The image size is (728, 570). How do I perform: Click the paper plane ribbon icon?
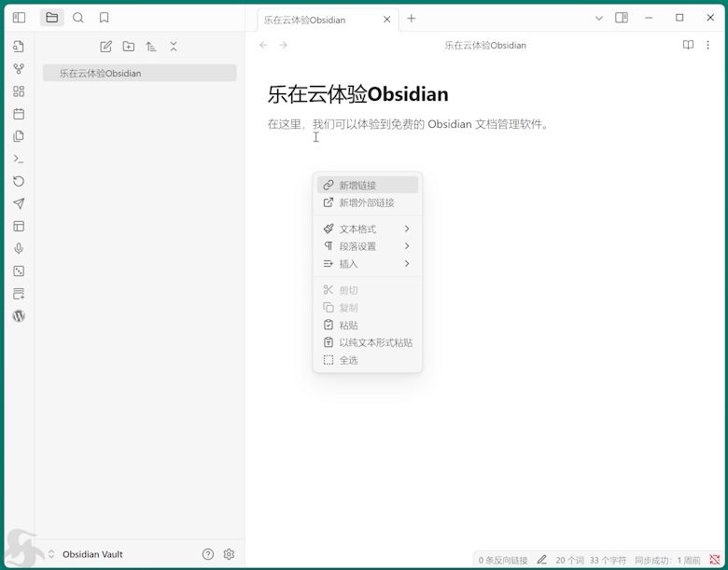pos(19,203)
